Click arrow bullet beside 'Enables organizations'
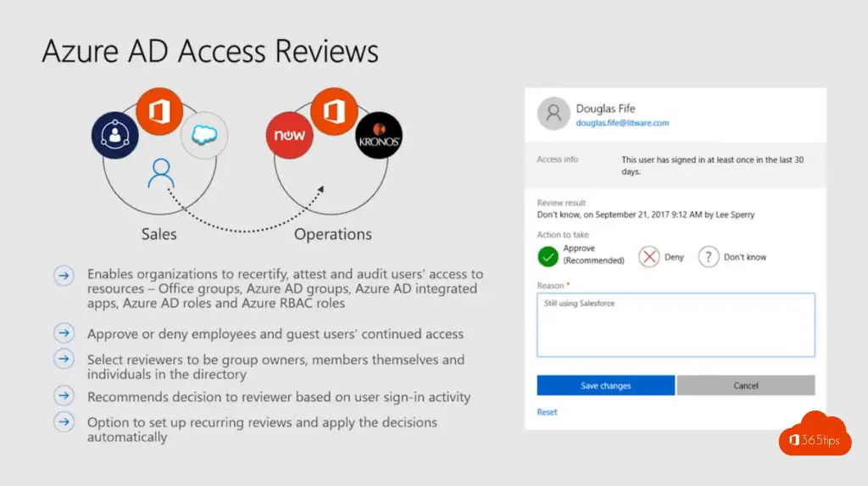868x486 pixels. tap(64, 276)
